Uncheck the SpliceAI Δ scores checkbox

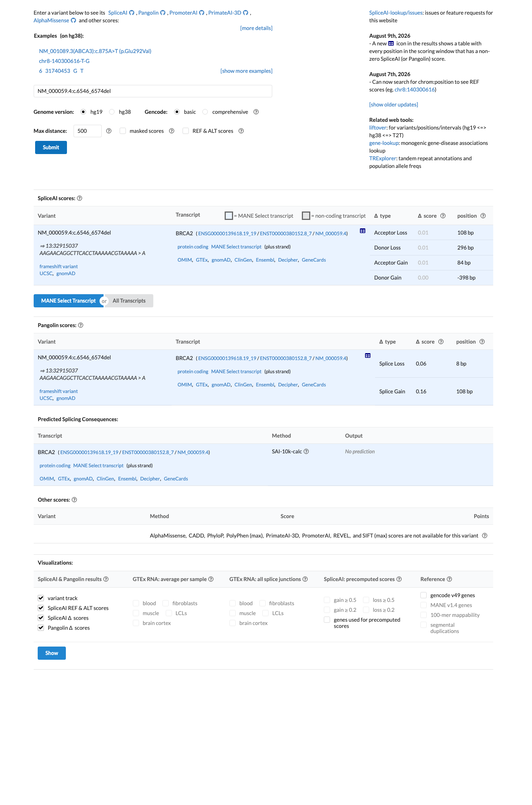coord(41,618)
